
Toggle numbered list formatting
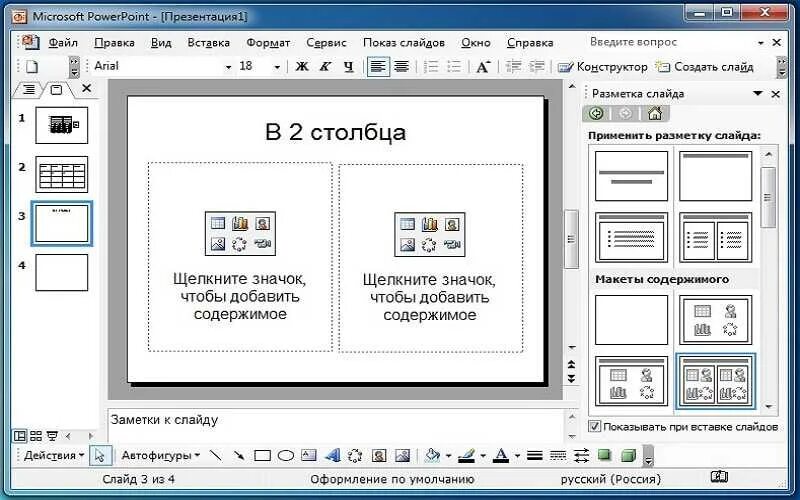(x=431, y=67)
